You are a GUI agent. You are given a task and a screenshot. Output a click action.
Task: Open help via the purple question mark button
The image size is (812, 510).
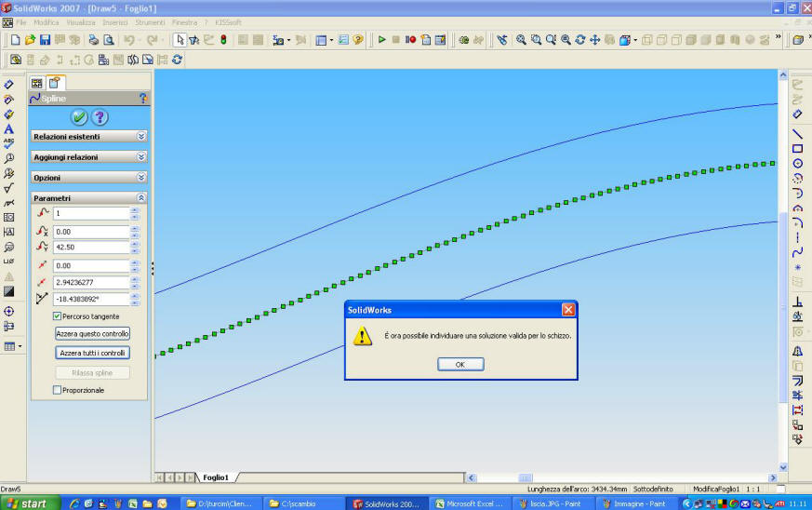click(x=100, y=117)
